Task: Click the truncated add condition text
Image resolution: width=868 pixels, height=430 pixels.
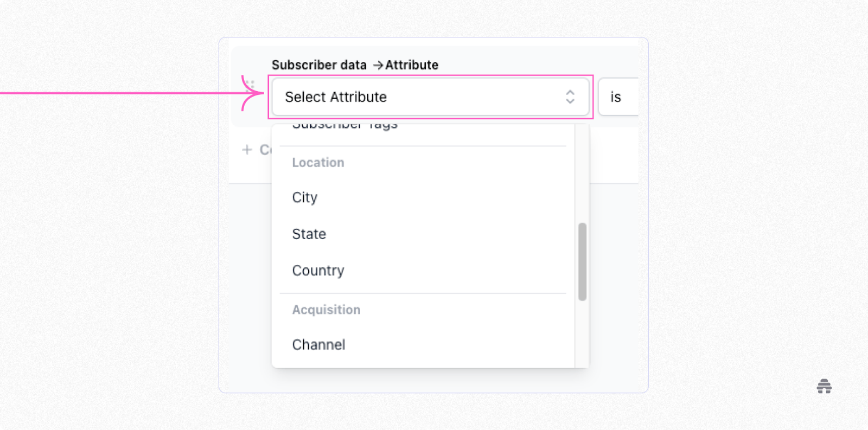Action: coord(265,150)
